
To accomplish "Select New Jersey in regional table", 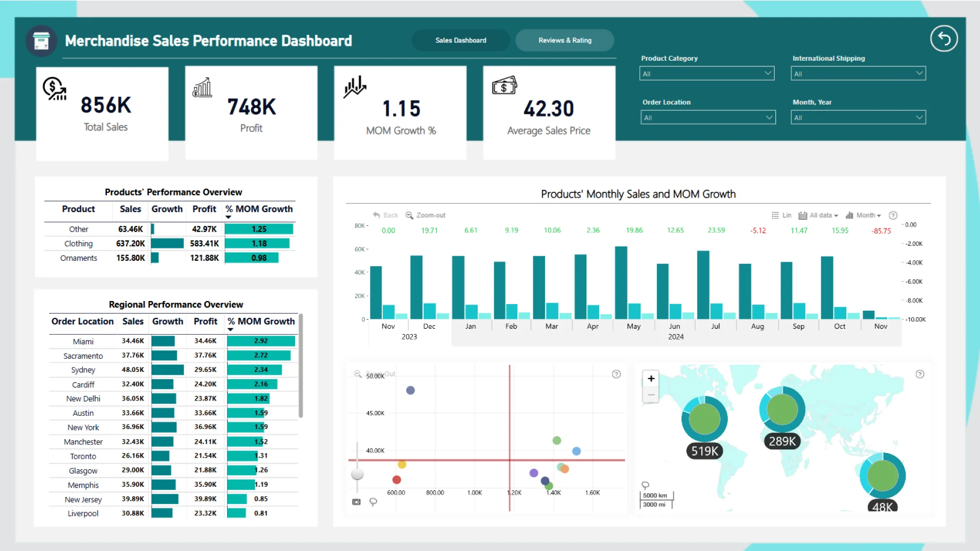I will 174,499.
